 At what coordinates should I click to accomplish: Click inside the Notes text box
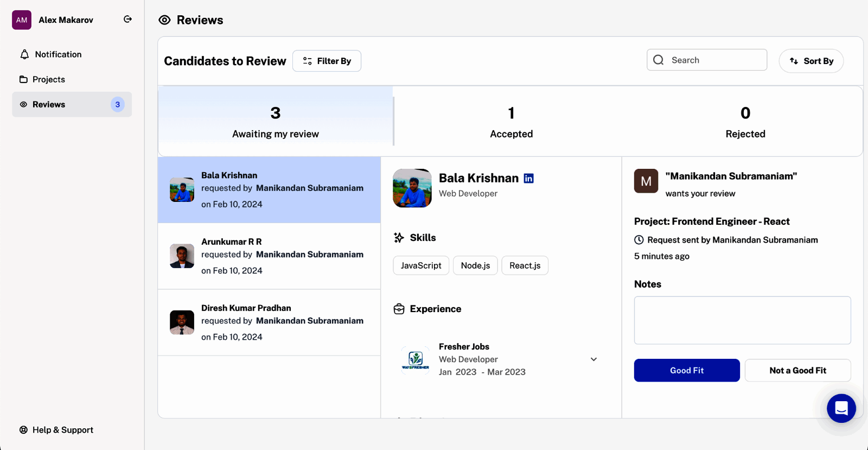742,320
